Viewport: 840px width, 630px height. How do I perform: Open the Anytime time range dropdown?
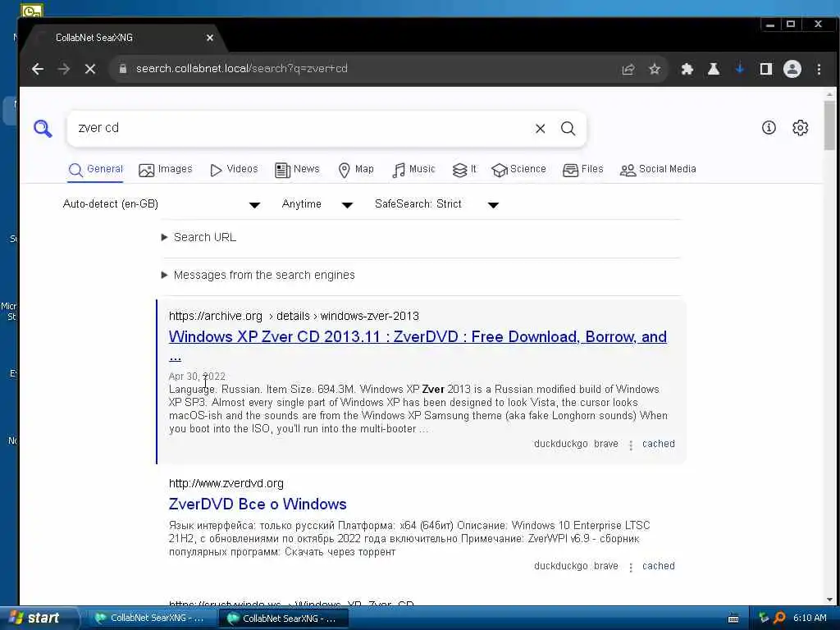pyautogui.click(x=317, y=204)
